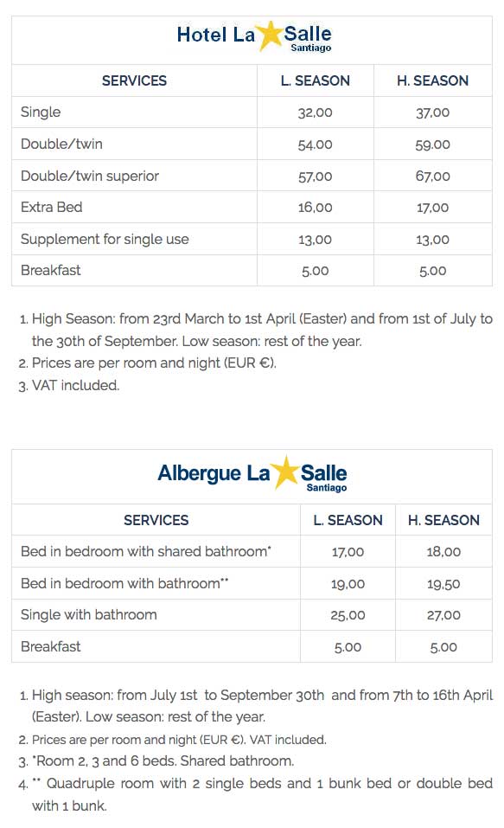Click the Albergue SERVICES column header
This screenshot has width=504, height=828.
pos(156,520)
